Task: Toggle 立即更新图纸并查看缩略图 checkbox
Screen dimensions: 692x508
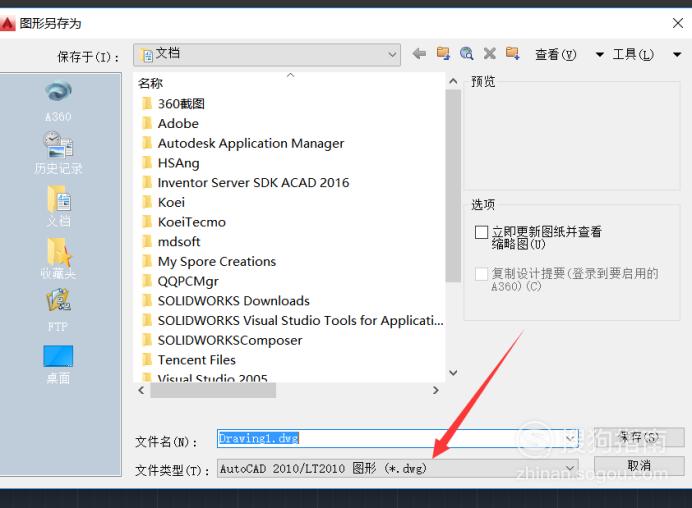Action: point(481,232)
